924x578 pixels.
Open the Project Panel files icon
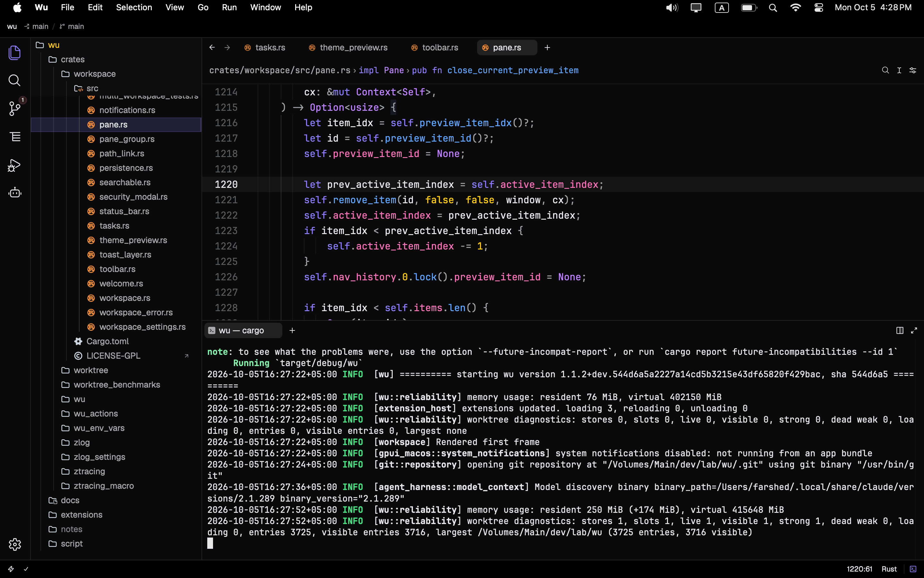pyautogui.click(x=14, y=52)
